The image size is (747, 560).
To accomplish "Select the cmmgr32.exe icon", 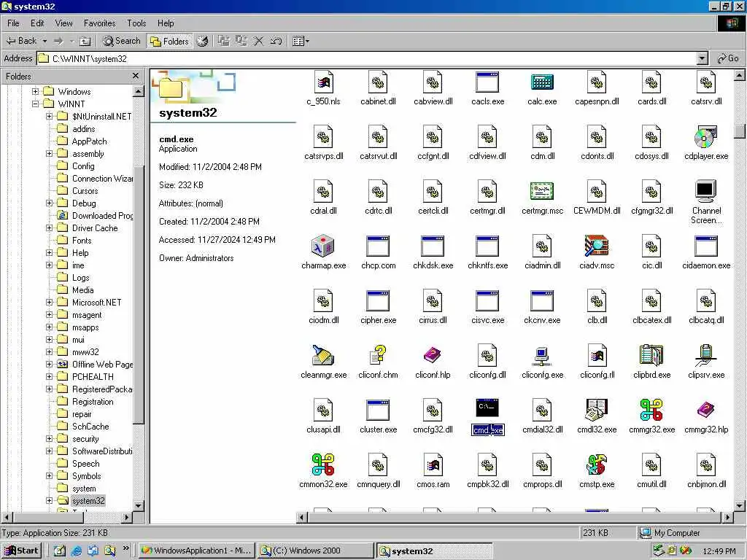I will coord(651,410).
